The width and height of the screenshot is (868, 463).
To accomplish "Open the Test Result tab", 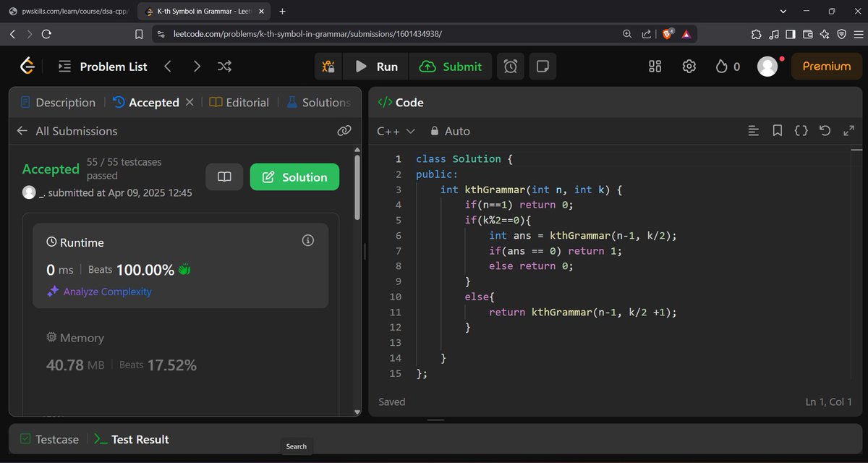I will (x=132, y=439).
